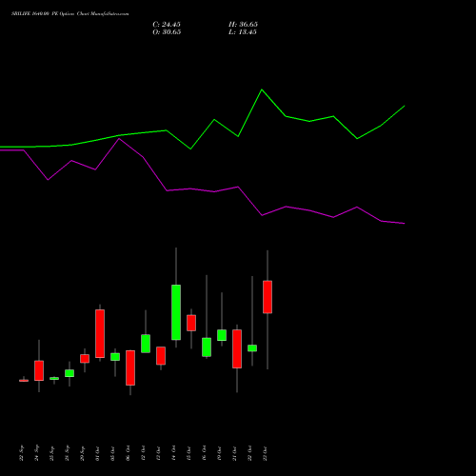Click the tall red candle above 01 Oct

[100, 333]
